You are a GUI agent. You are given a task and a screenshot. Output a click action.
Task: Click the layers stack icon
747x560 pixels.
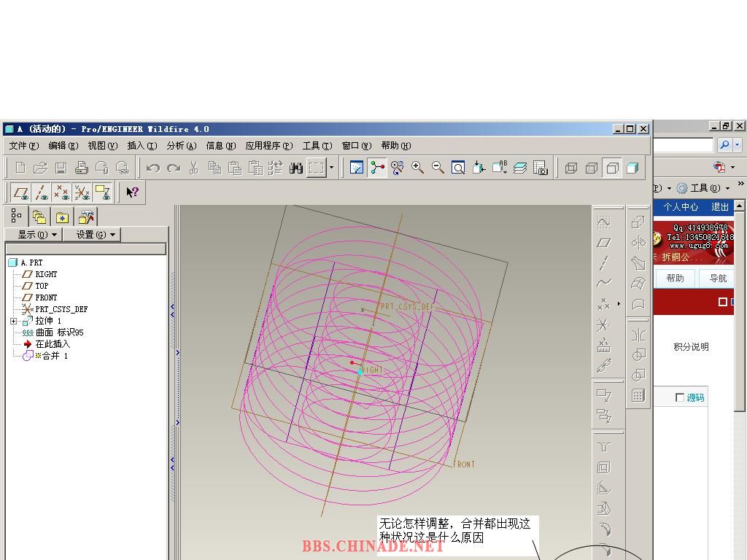coord(519,168)
